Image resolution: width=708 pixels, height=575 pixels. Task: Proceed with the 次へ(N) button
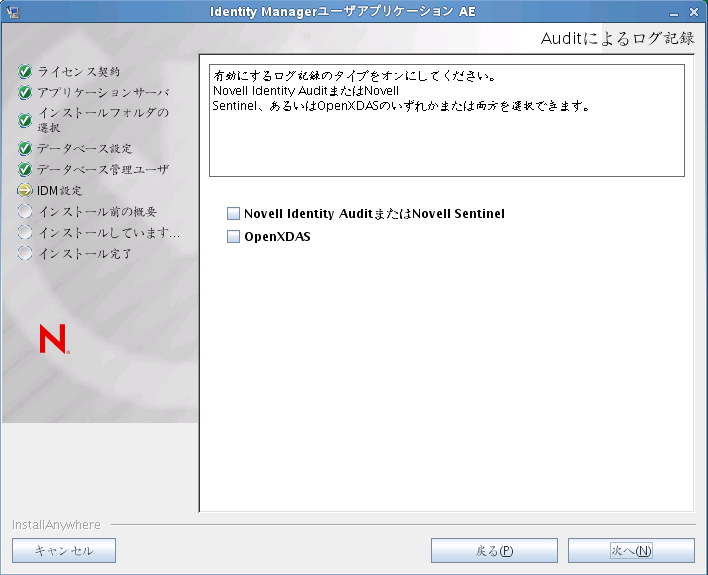[631, 550]
